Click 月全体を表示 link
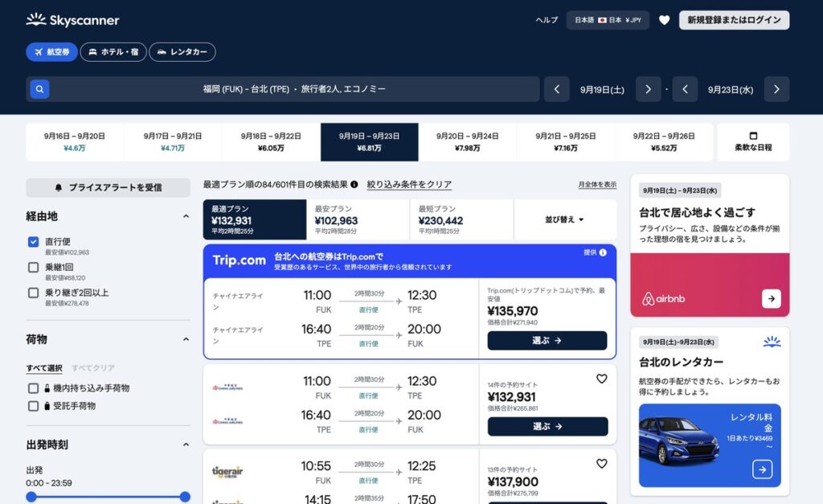The width and height of the screenshot is (823, 504). 597,184
